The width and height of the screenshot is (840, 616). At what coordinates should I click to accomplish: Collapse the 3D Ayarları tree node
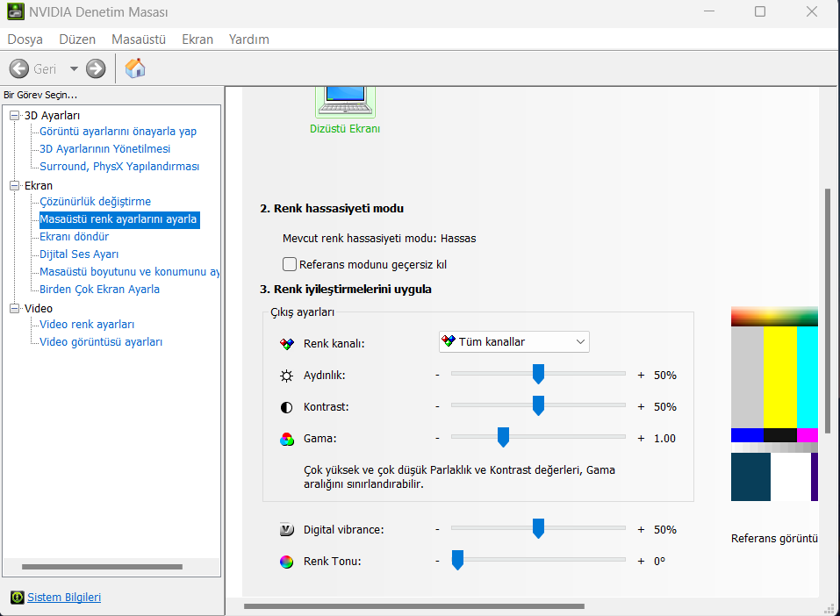[x=14, y=115]
